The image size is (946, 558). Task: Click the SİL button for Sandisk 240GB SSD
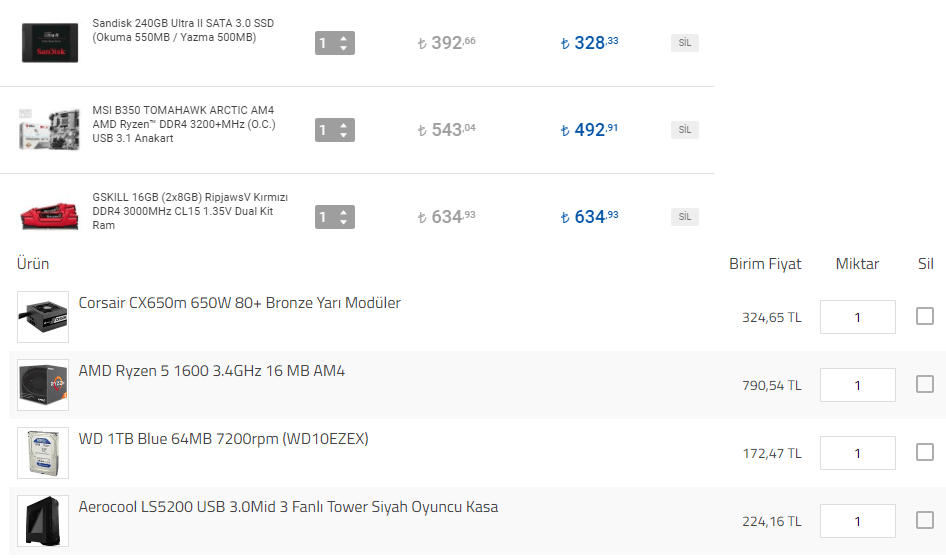(x=685, y=43)
